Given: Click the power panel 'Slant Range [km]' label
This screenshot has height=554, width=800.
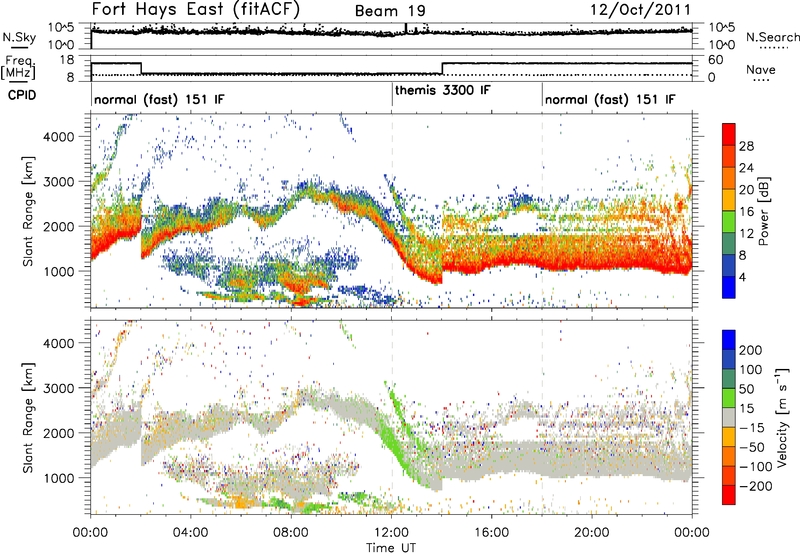Looking at the screenshot, I should tap(28, 211).
